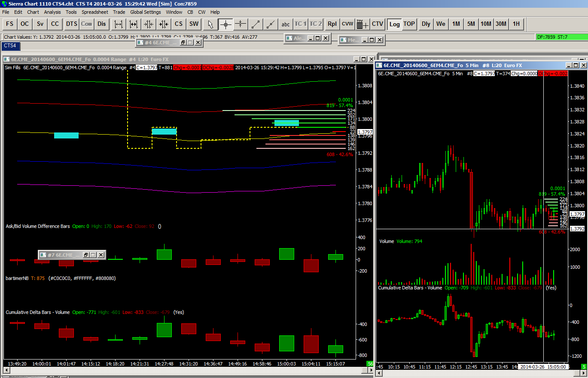The width and height of the screenshot is (588, 378).
Task: Set chart to 10M timeframe
Action: tap(486, 24)
